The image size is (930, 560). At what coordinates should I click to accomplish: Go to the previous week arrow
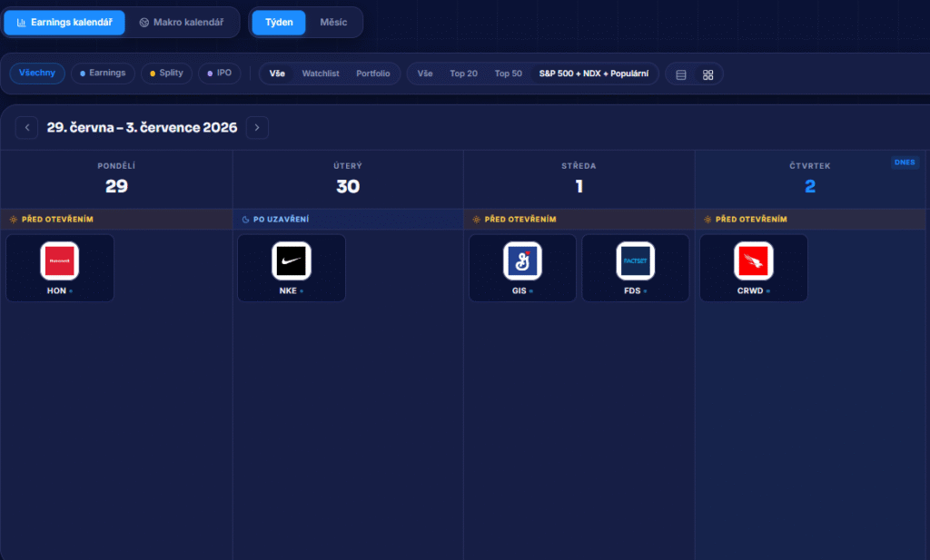coord(26,127)
